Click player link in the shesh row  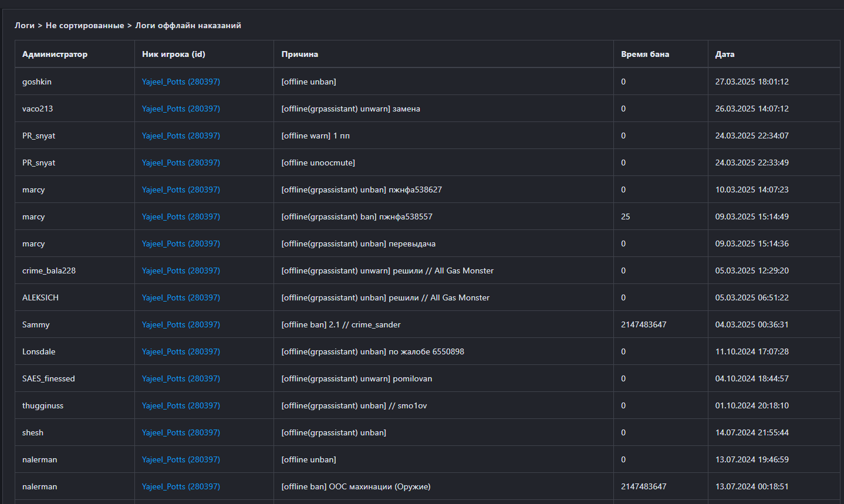point(181,432)
